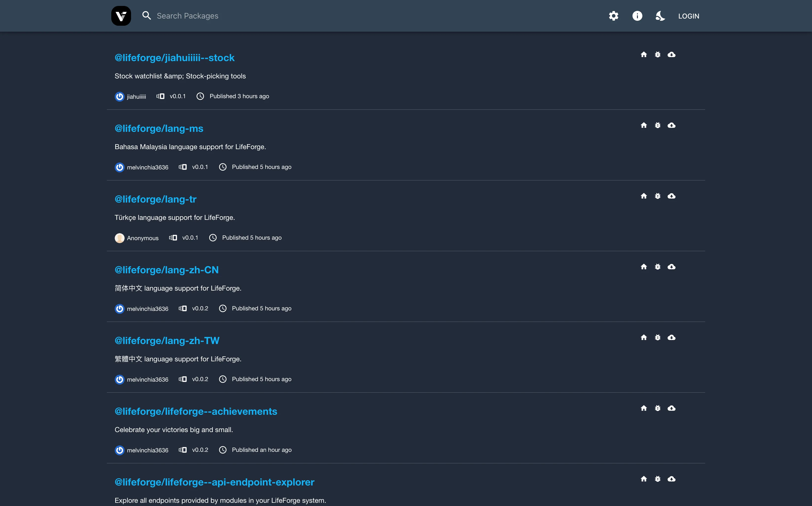The height and width of the screenshot is (506, 812).
Task: Select 'Bahasa Malaysia language support for LifeForge.' text
Action: click(x=190, y=147)
